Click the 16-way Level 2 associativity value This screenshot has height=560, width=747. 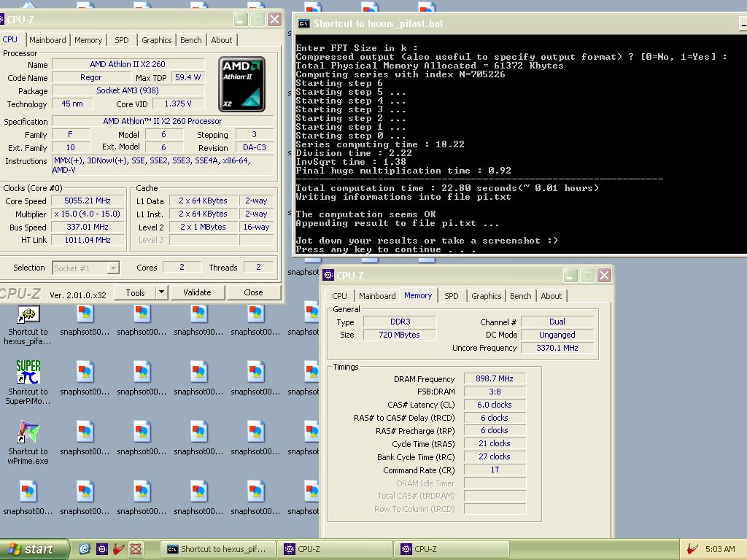pyautogui.click(x=256, y=227)
